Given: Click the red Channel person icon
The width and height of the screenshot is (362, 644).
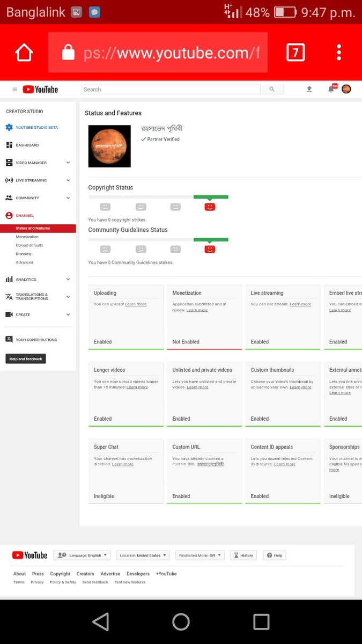Looking at the screenshot, I should point(9,215).
